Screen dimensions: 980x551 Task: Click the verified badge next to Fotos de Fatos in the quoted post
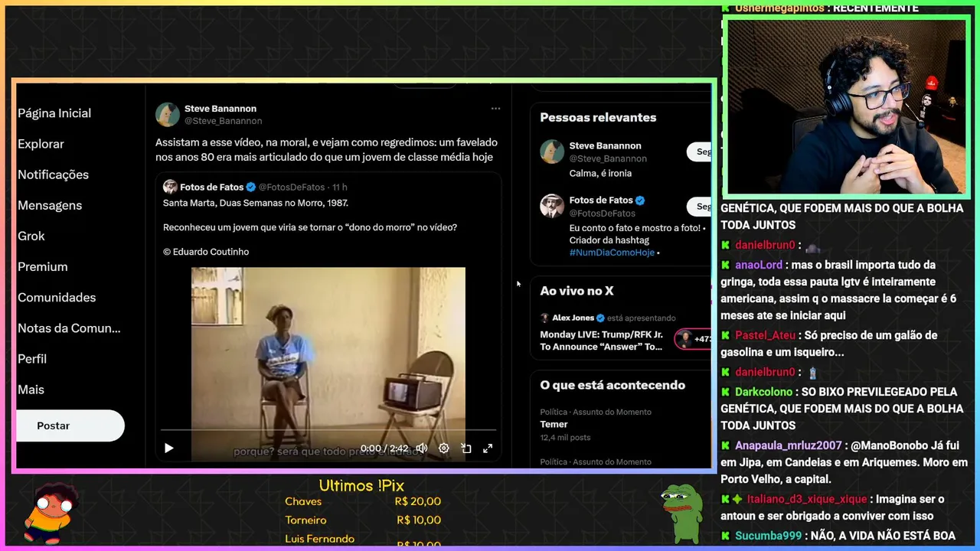(250, 187)
